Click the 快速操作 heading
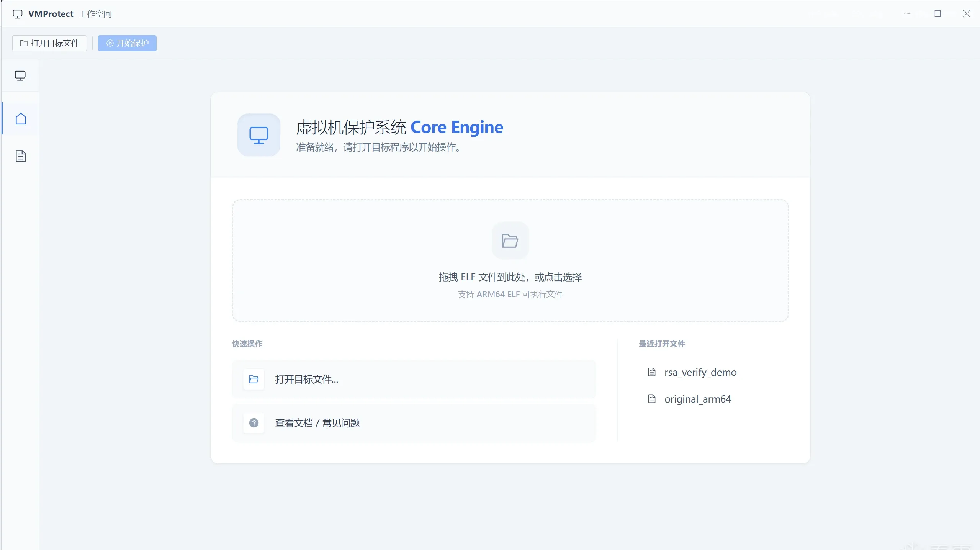Image resolution: width=980 pixels, height=550 pixels. (247, 344)
